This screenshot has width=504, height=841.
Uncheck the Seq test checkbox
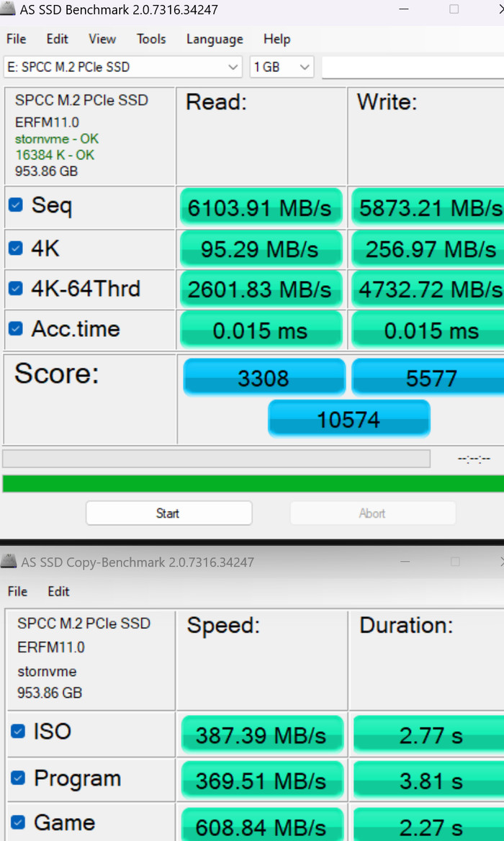tap(15, 206)
